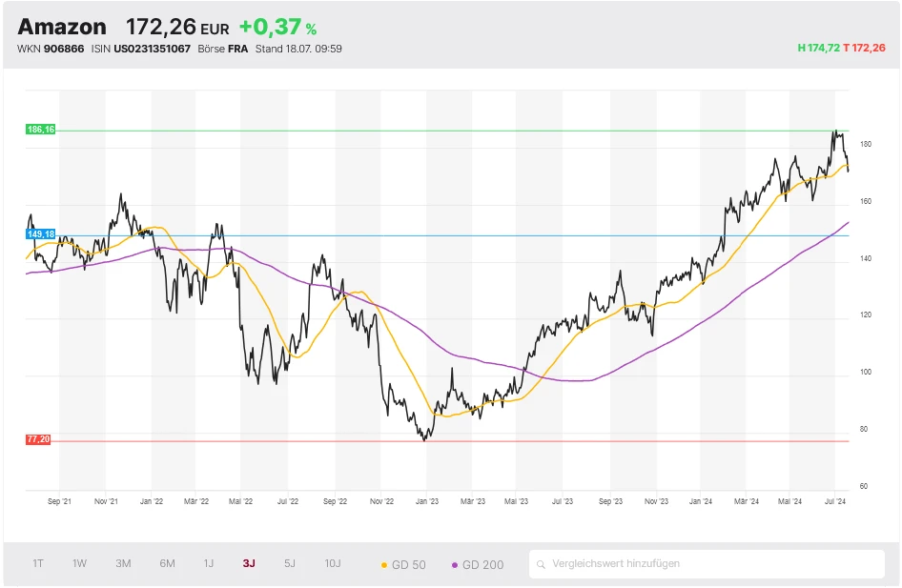902x588 pixels.
Task: Click the yellow dot beside GD 50
Action: coord(384,565)
